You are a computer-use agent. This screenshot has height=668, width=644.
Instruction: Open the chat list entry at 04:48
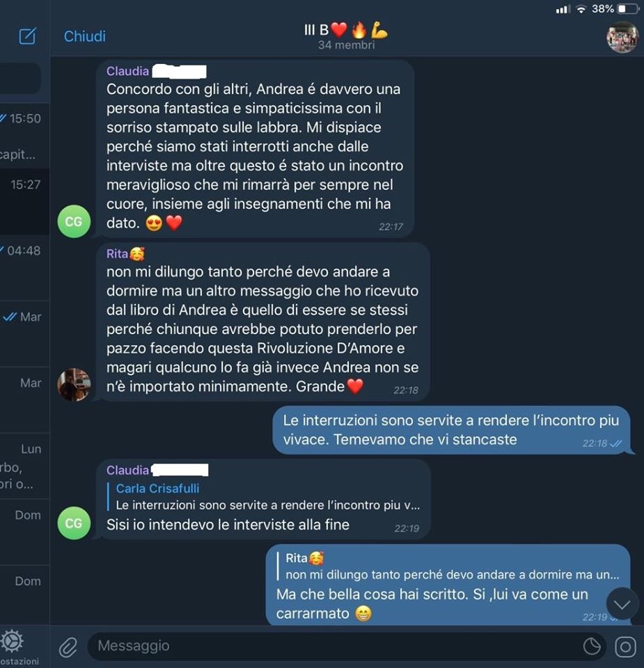[25, 267]
